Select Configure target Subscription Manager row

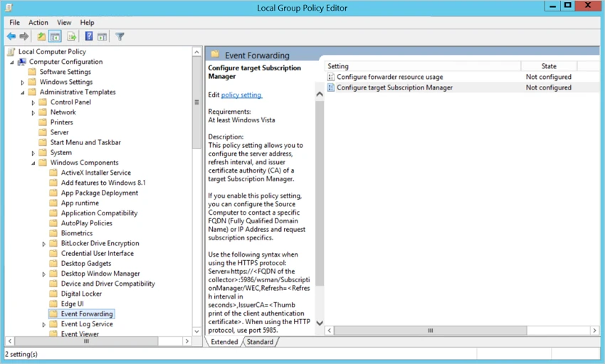(x=394, y=87)
